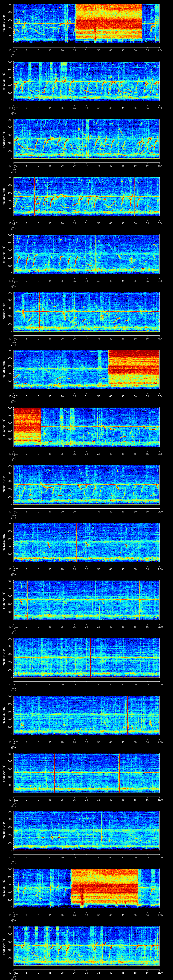Click the '13:08:00' time axis label
The height and width of the screenshot is (980, 173).
click(13, 454)
